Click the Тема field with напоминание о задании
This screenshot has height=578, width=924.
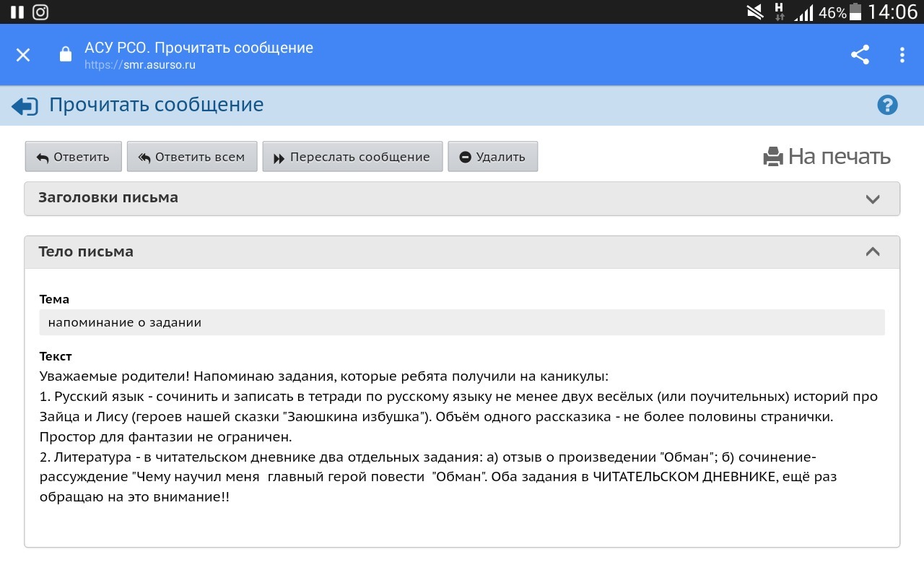click(x=462, y=323)
